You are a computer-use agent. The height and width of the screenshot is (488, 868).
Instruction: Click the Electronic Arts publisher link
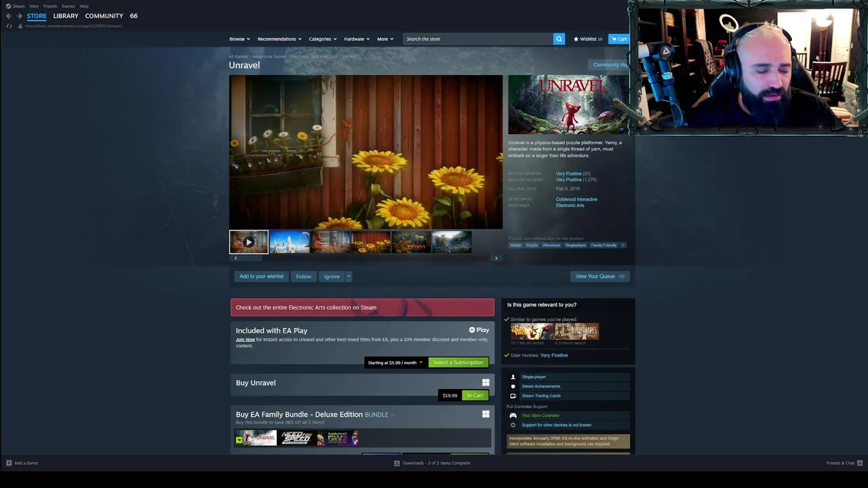coord(570,205)
